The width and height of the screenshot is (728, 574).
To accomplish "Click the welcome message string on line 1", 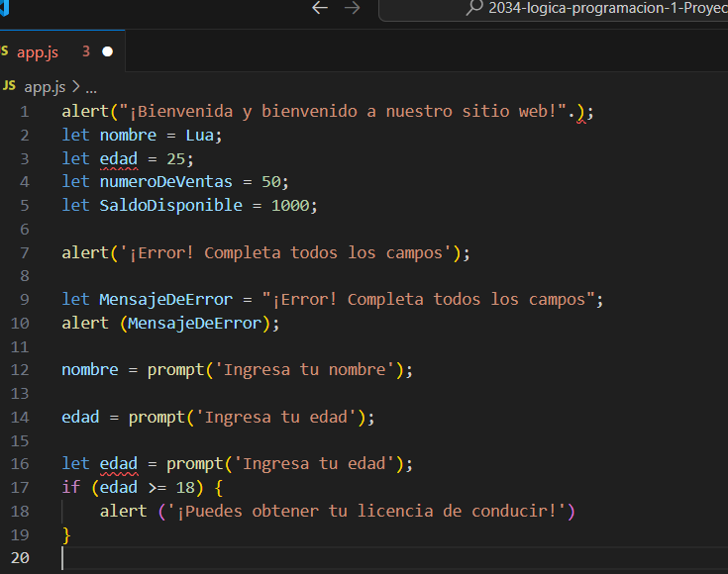I will click(x=343, y=112).
